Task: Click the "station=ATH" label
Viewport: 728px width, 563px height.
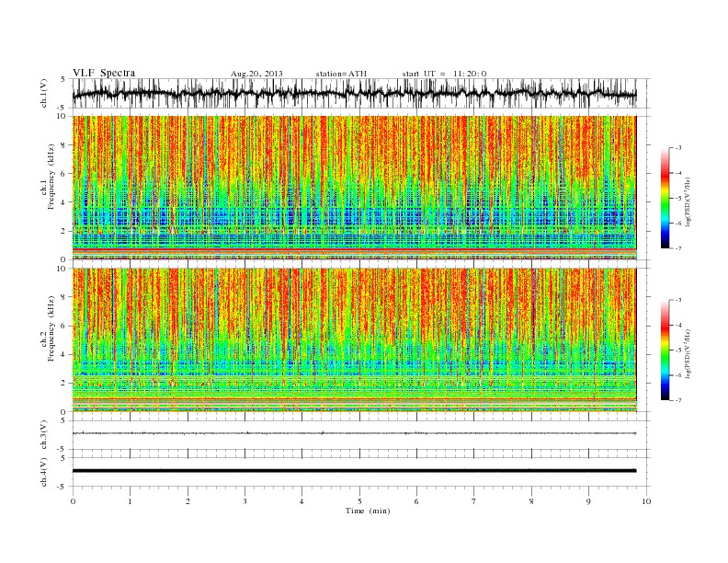Action: (x=341, y=74)
